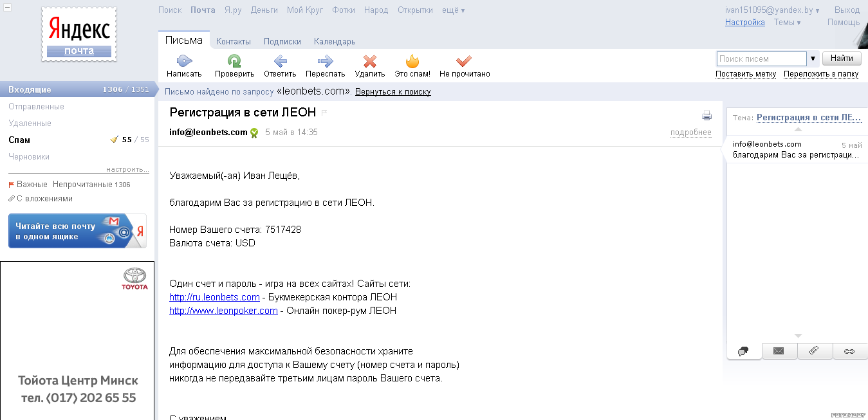
Task: Open Фотки from top navigation
Action: 344,10
